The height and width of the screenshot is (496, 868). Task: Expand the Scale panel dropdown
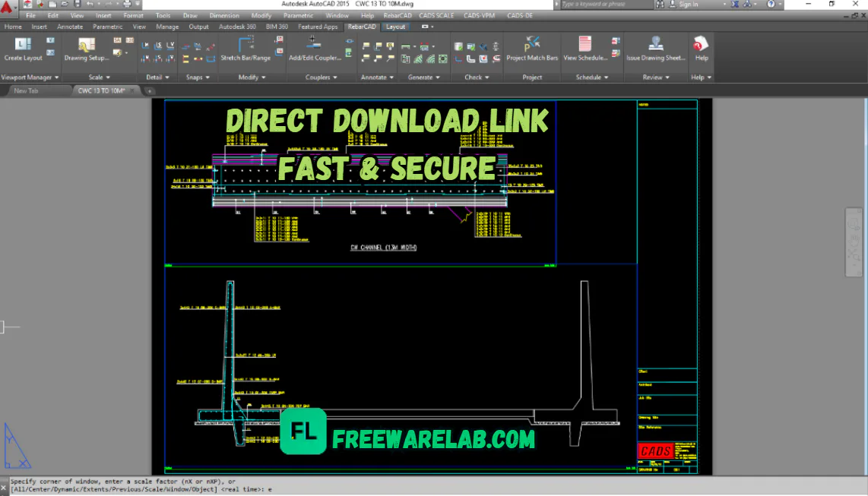[99, 77]
